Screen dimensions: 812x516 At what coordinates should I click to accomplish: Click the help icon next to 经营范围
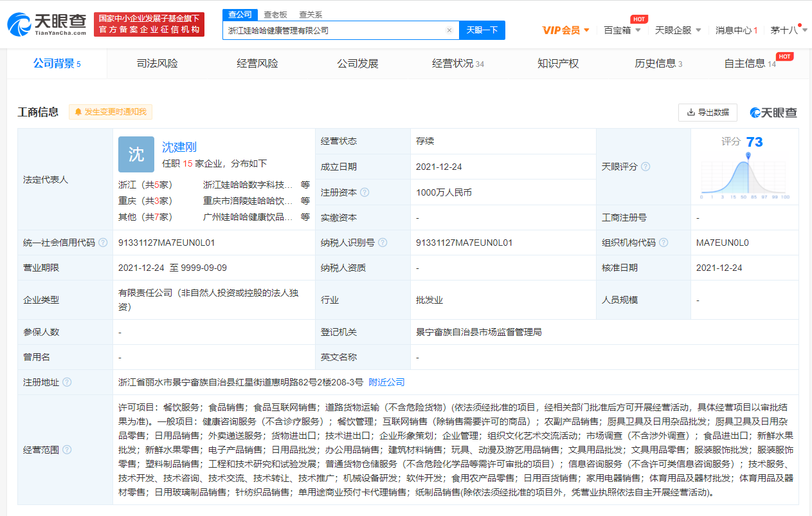click(67, 450)
